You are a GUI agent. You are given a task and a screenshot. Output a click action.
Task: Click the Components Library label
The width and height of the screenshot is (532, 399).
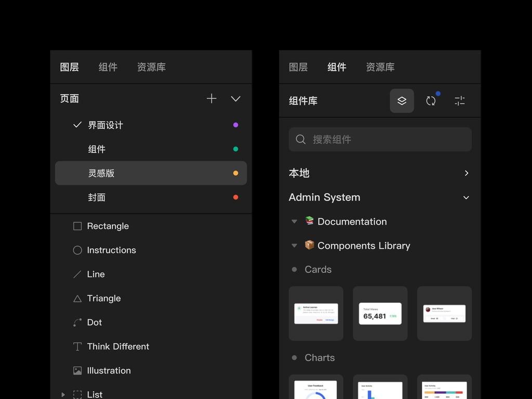coord(364,246)
